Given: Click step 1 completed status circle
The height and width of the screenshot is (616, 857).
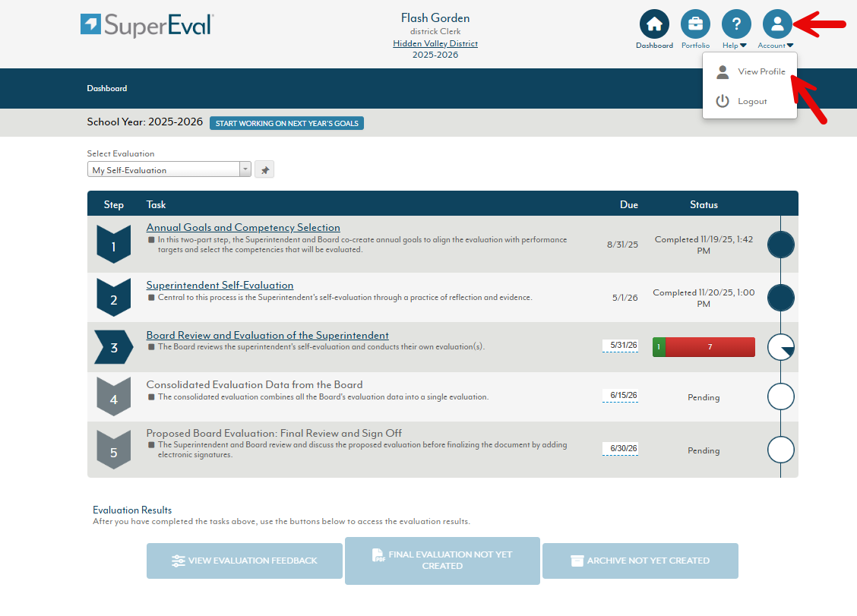Looking at the screenshot, I should 780,245.
